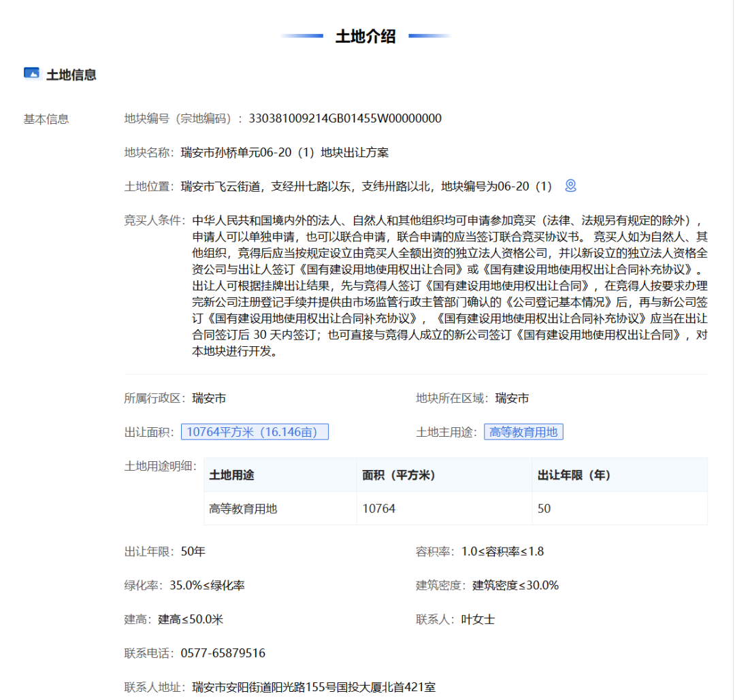Select the 基本信息 section label
The image size is (735, 700).
(x=46, y=119)
